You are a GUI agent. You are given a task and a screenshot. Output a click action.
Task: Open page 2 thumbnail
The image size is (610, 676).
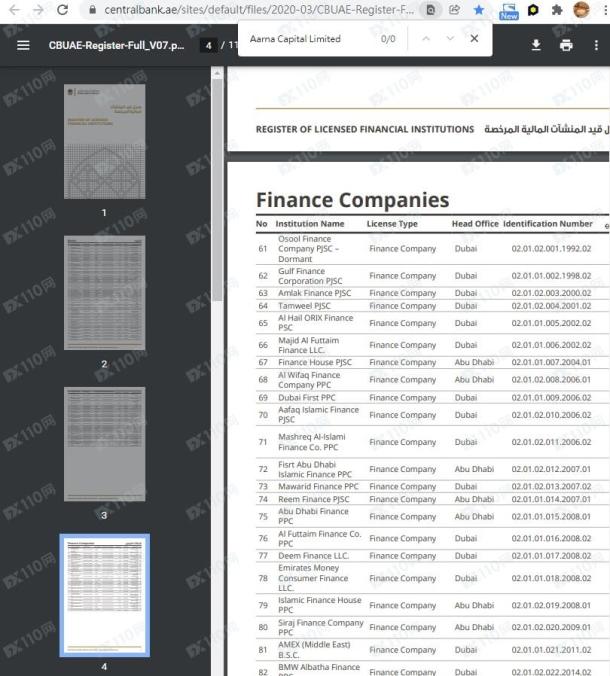coord(105,293)
